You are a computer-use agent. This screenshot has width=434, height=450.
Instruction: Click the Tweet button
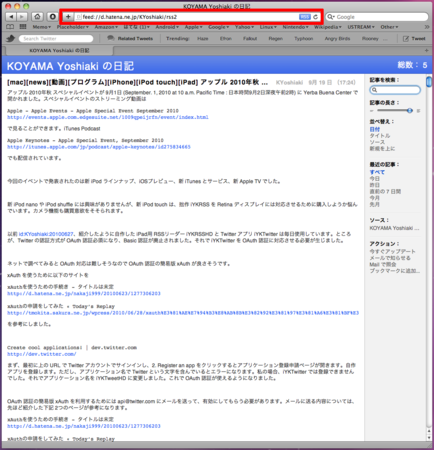pyautogui.click(x=414, y=39)
